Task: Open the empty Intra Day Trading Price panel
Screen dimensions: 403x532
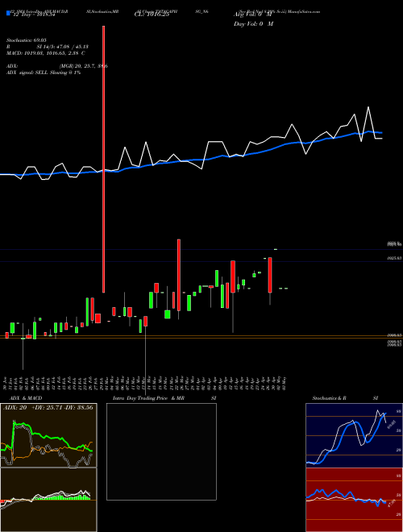Action: pos(161,451)
